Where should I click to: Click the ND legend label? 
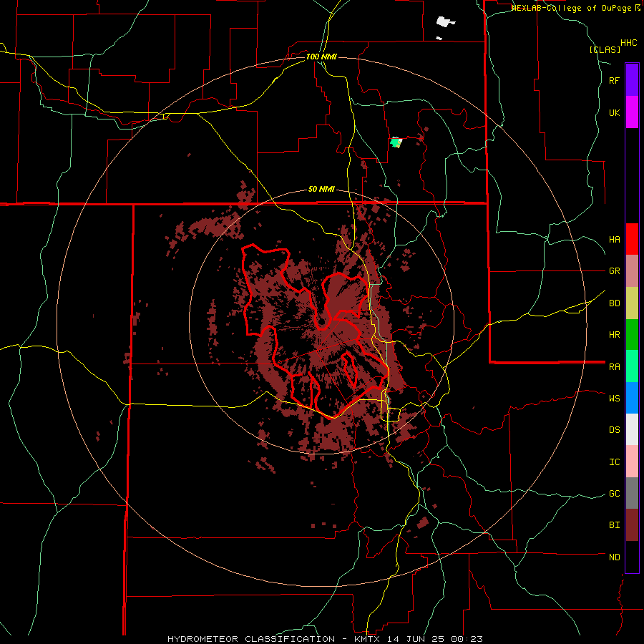[614, 557]
